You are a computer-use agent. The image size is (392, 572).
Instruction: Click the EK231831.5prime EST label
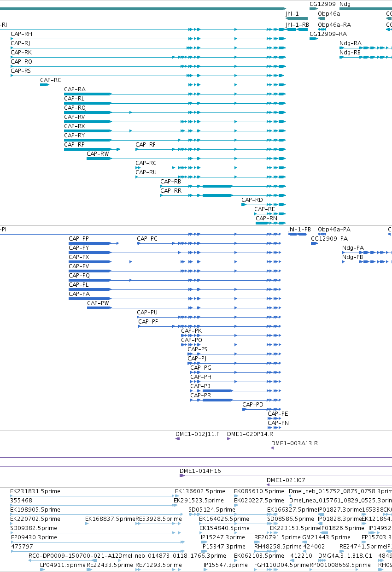tap(35, 491)
